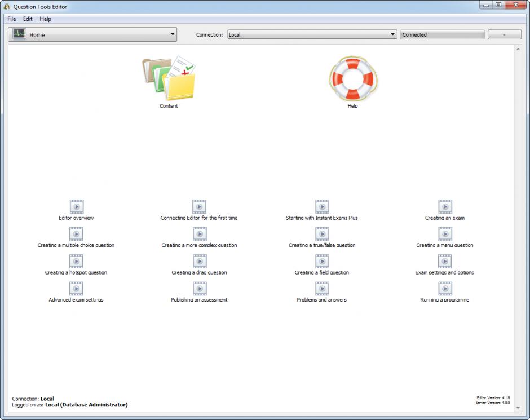Click the dash button beside Connected status
The height and width of the screenshot is (420, 530).
click(x=504, y=35)
